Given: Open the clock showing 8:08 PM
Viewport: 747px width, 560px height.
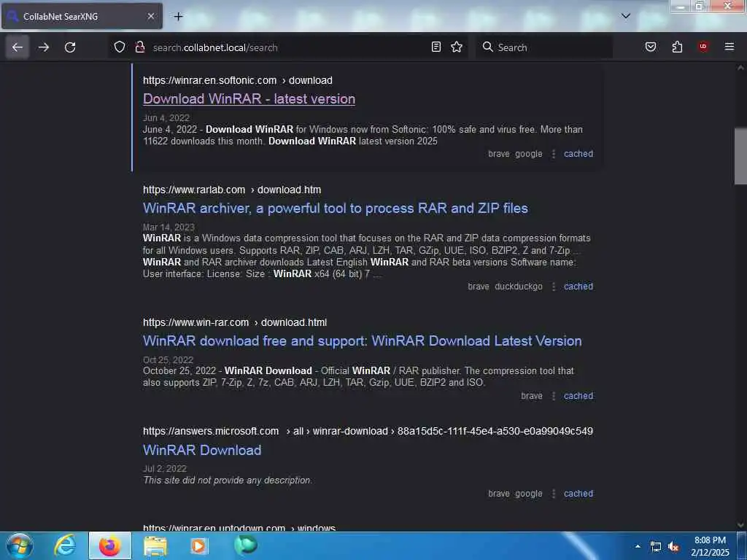Looking at the screenshot, I should pos(710,546).
